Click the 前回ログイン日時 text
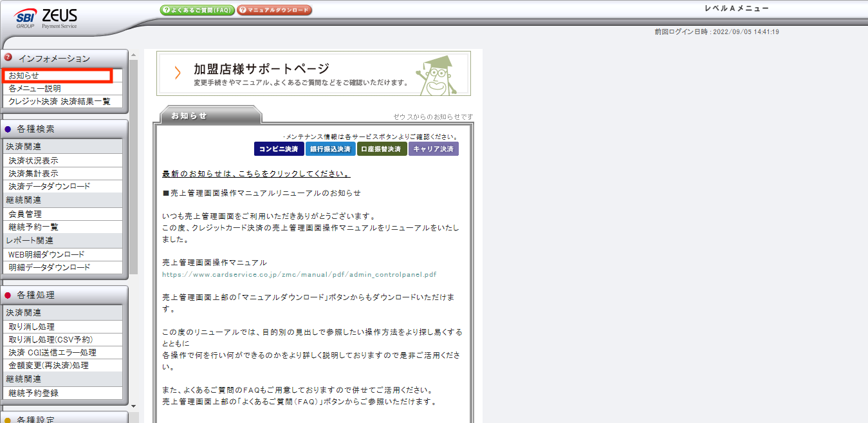Image resolution: width=868 pixels, height=423 pixels. 717,32
